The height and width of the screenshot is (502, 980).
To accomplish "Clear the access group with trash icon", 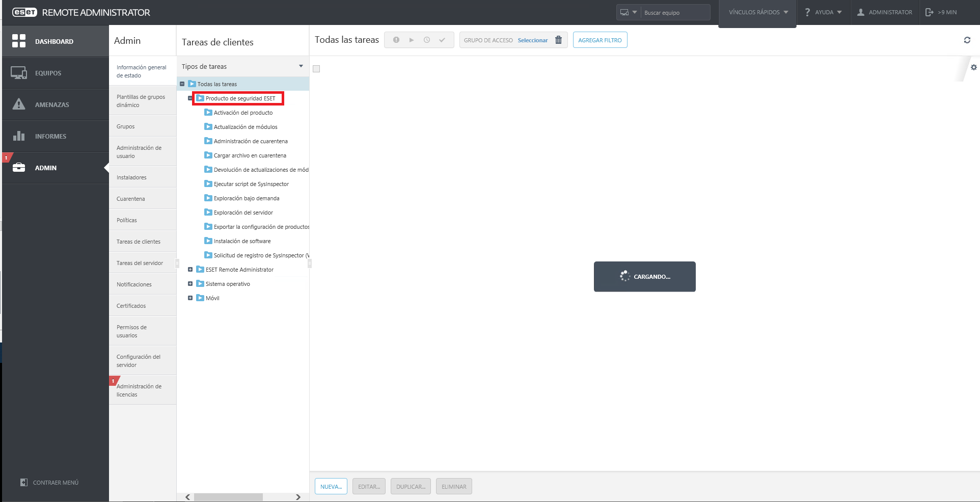I will (x=558, y=40).
